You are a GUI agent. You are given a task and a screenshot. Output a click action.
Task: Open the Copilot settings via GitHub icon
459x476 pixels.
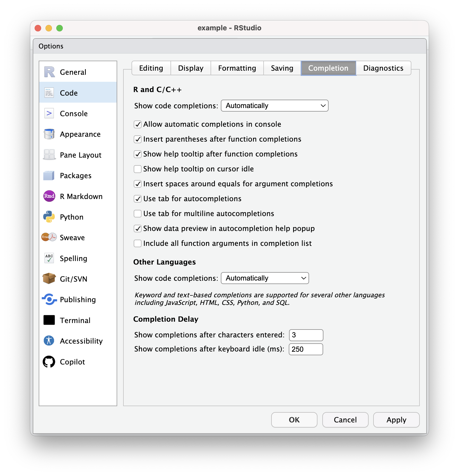tap(49, 362)
